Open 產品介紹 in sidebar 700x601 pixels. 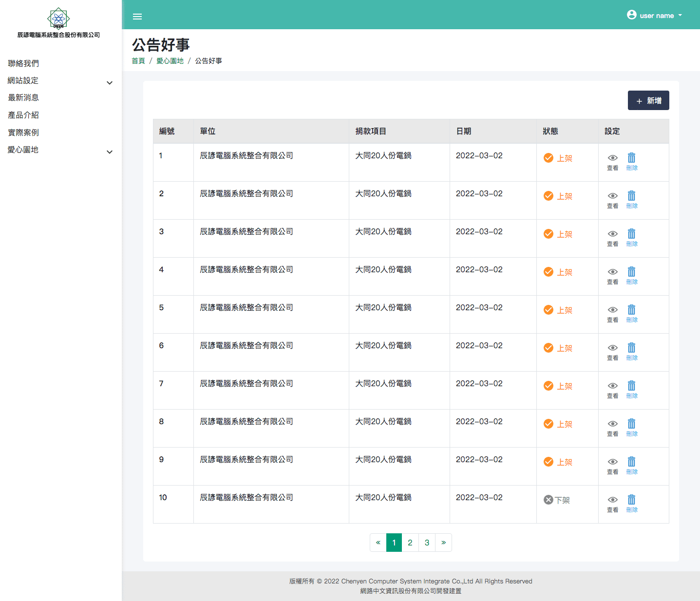pos(23,115)
